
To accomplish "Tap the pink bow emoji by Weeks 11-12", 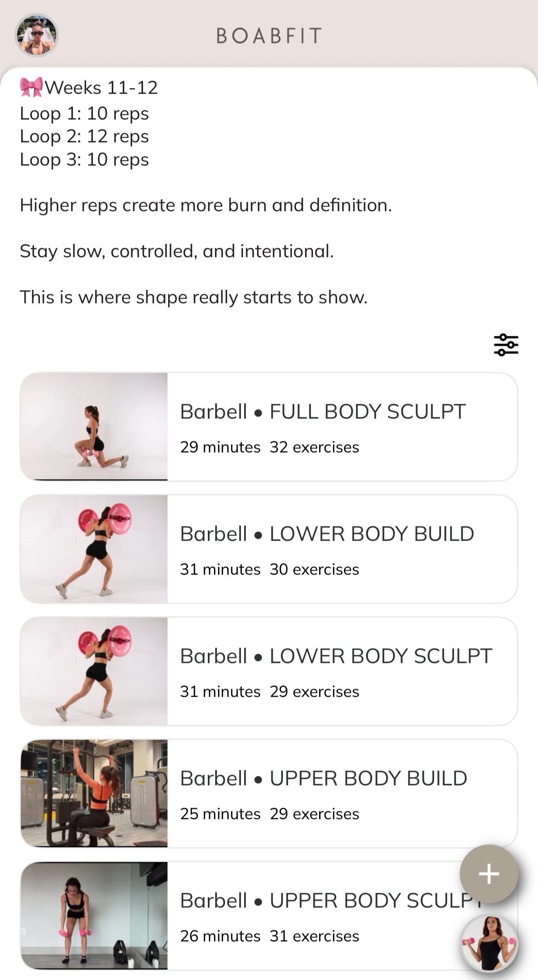I will click(31, 87).
